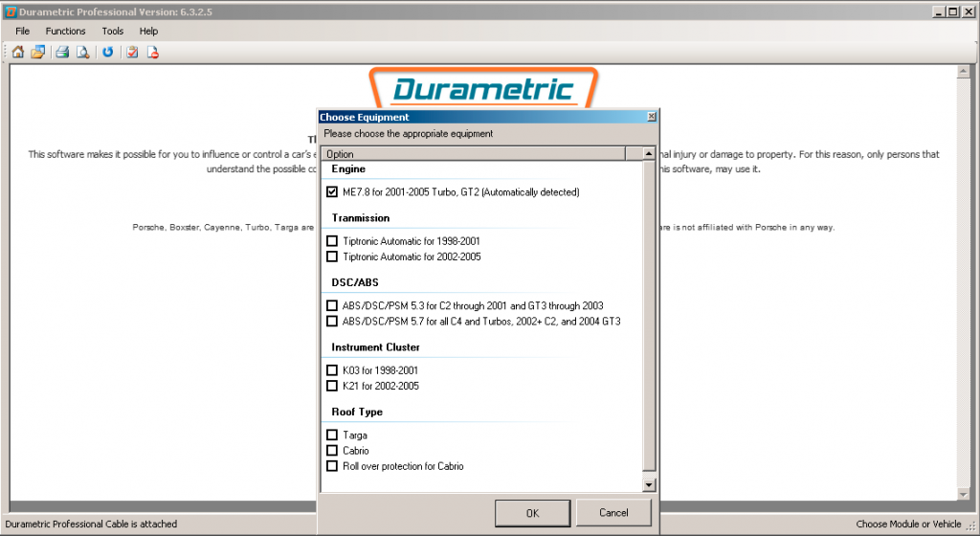Click the blue refresh arrow icon

[108, 53]
